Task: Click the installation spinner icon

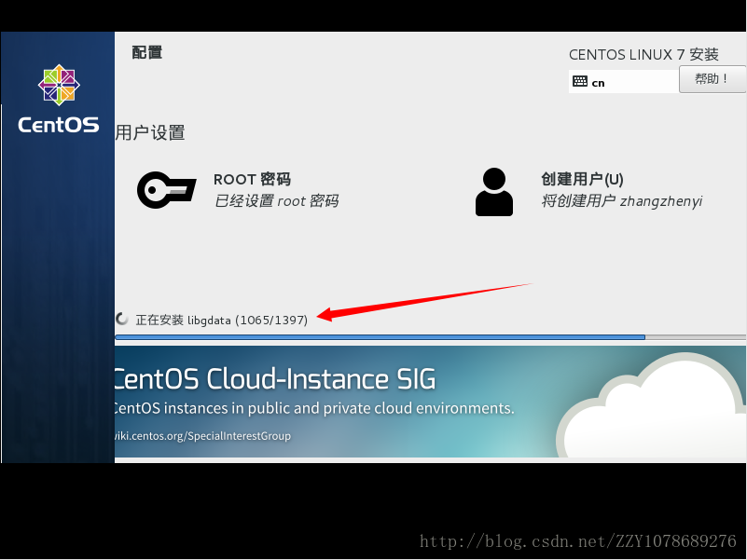Action: tap(122, 319)
